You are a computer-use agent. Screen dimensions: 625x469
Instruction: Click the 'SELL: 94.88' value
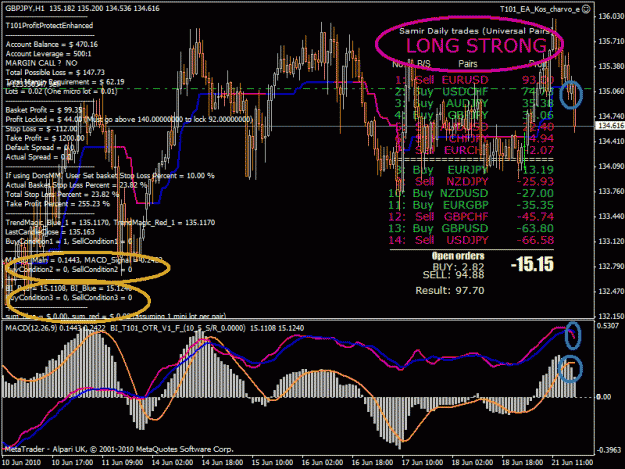pos(453,275)
